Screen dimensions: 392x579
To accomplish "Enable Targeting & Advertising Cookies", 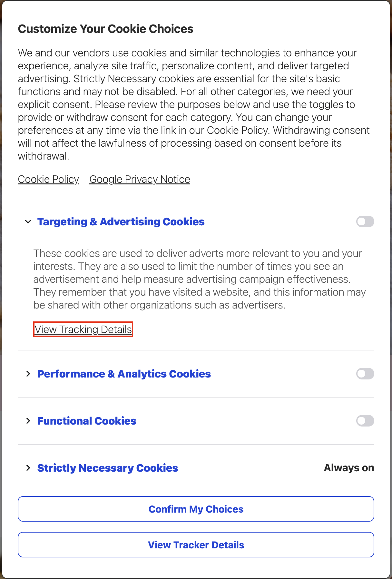I will pos(365,221).
